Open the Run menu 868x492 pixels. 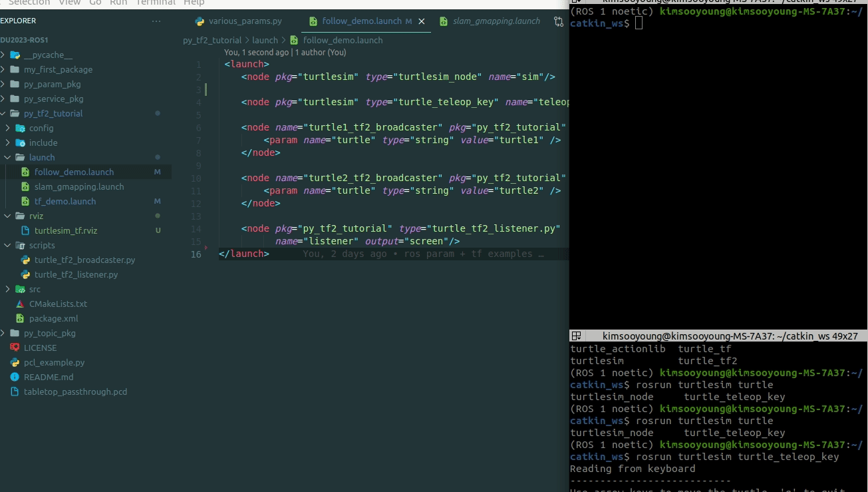pos(118,3)
